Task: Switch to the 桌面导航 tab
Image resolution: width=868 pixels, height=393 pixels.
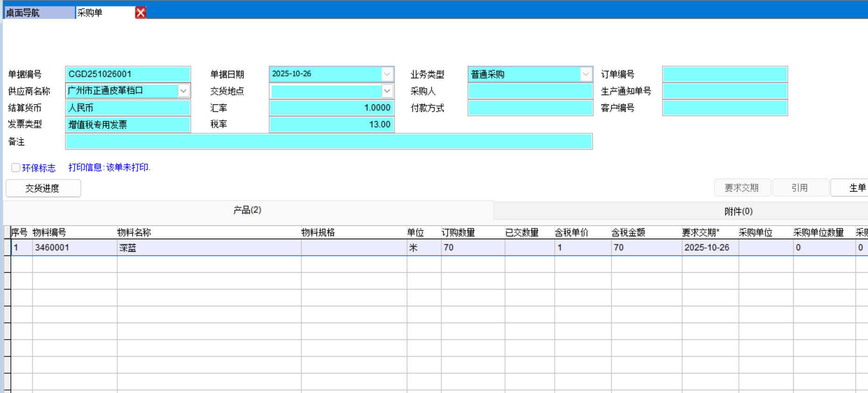Action: coord(38,13)
